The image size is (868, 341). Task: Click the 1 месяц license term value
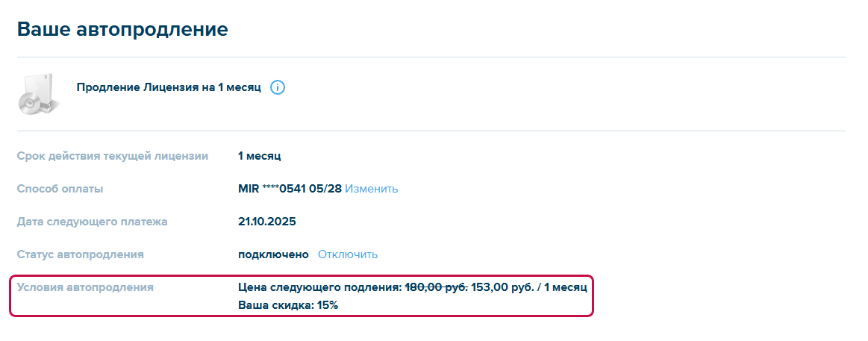260,156
